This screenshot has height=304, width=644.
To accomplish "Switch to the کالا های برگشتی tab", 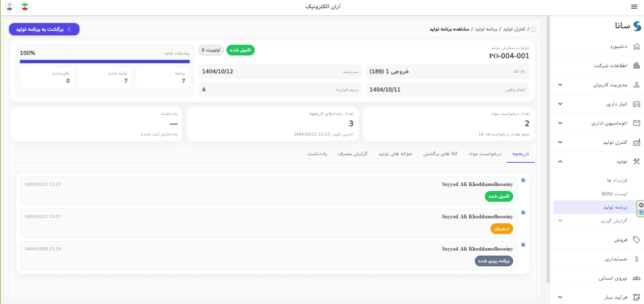I will [441, 154].
